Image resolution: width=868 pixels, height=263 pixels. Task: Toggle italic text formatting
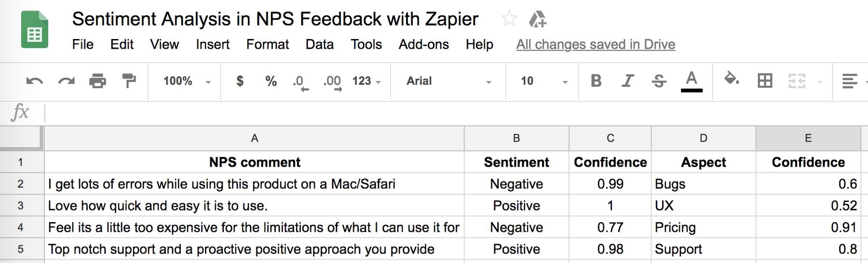click(x=627, y=81)
